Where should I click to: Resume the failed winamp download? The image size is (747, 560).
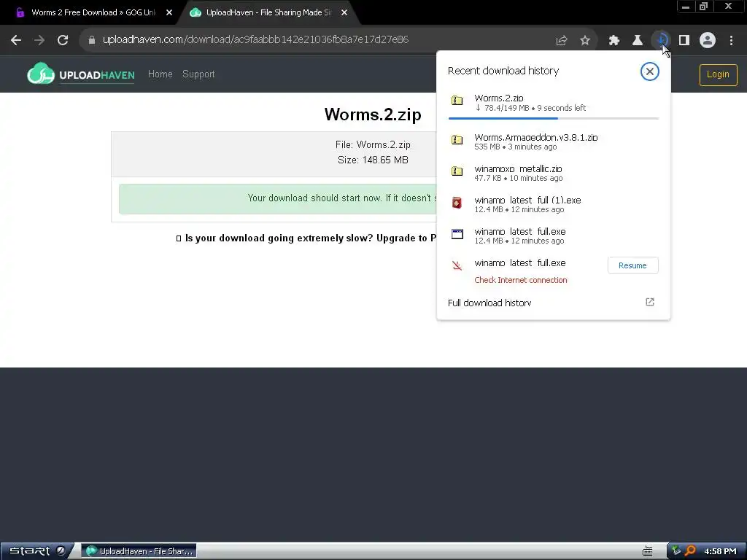(x=632, y=265)
